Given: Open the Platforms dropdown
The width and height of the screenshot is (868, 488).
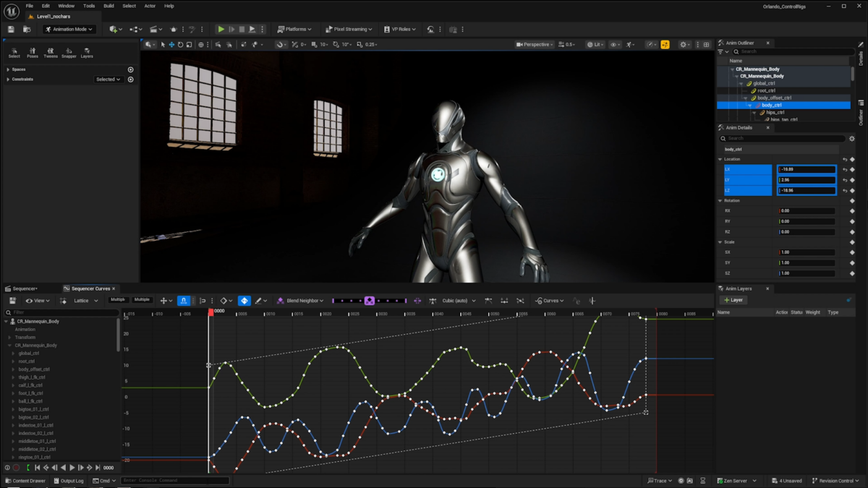Looking at the screenshot, I should click(294, 30).
